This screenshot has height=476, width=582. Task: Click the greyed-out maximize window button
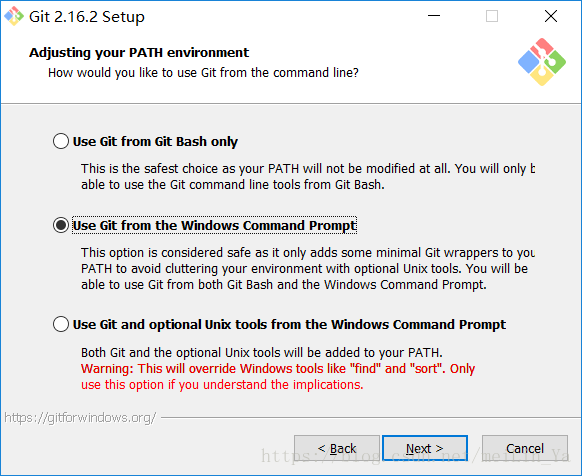tap(492, 16)
